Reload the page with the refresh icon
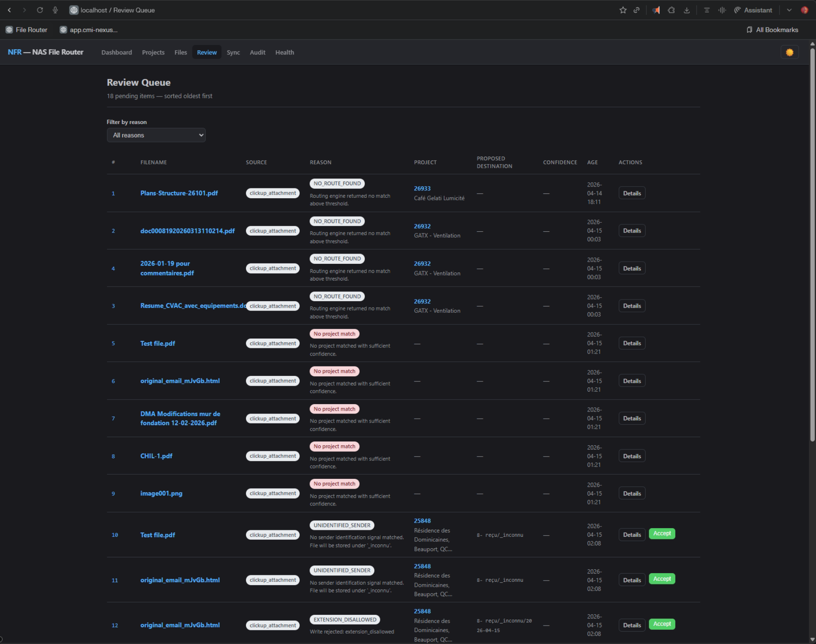 click(40, 10)
